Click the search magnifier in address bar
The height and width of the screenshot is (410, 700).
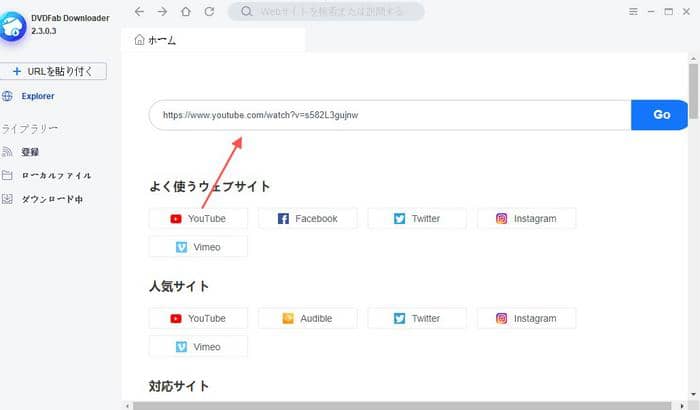246,11
